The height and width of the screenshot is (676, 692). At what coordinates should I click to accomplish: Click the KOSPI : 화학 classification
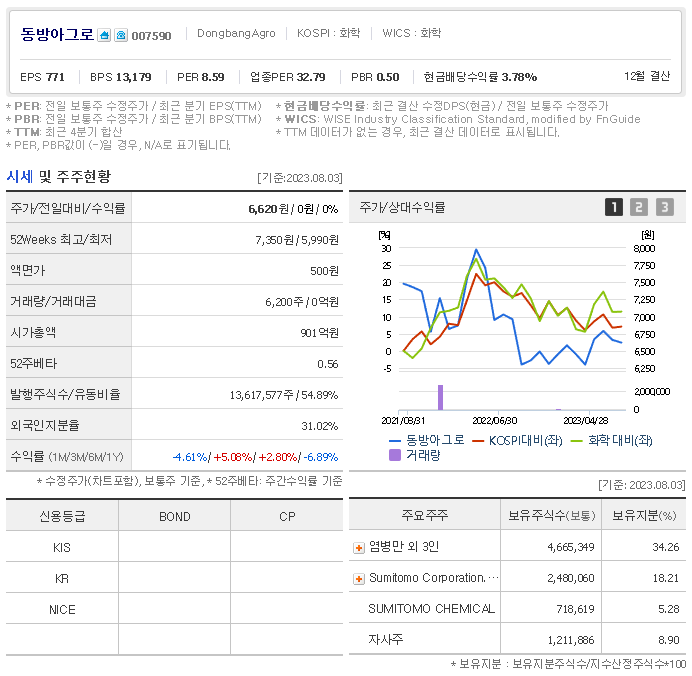328,33
